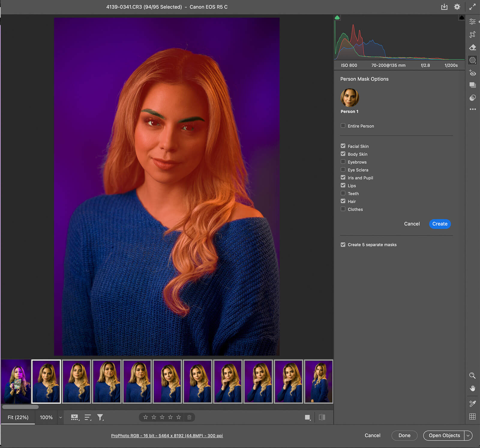Enable the Entire Person checkbox
The width and height of the screenshot is (480, 448).
pos(343,126)
